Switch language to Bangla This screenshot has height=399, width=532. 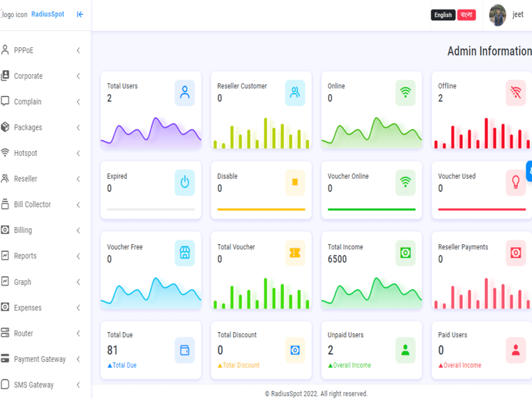click(x=467, y=15)
